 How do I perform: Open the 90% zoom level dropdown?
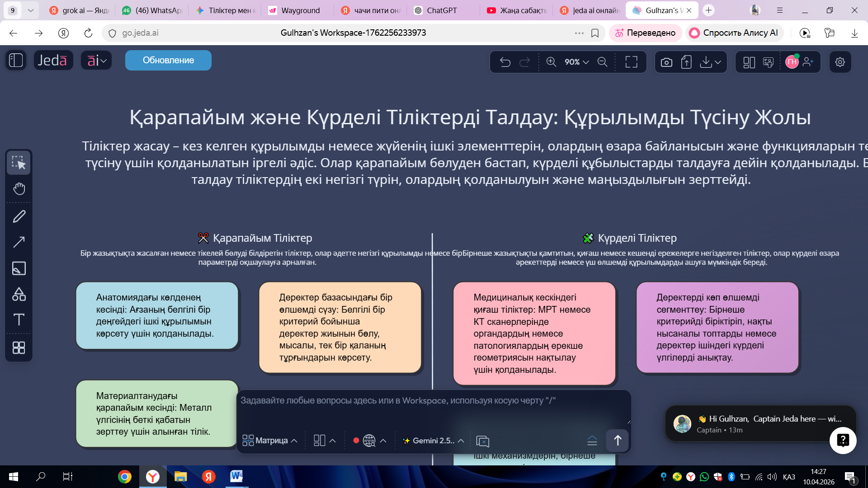pos(576,62)
